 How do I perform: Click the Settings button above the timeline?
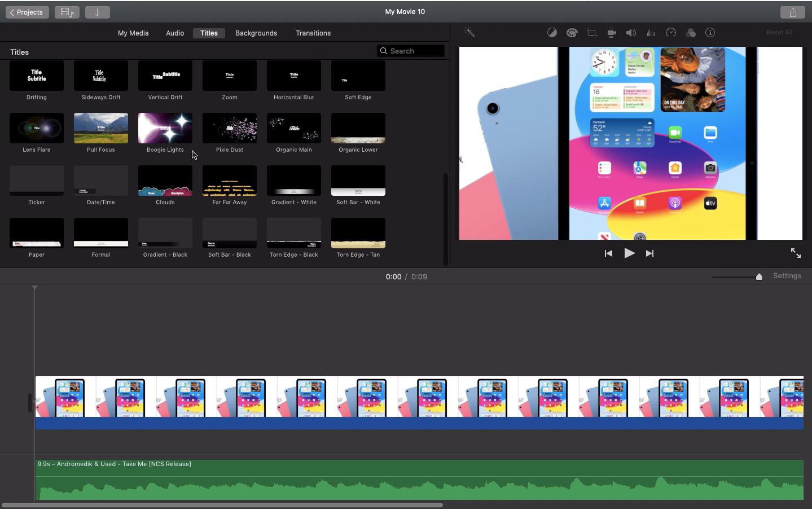(x=787, y=276)
